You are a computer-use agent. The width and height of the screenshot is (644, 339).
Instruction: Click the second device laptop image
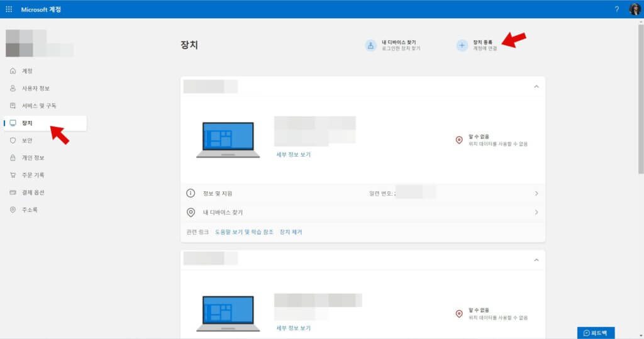tap(228, 313)
